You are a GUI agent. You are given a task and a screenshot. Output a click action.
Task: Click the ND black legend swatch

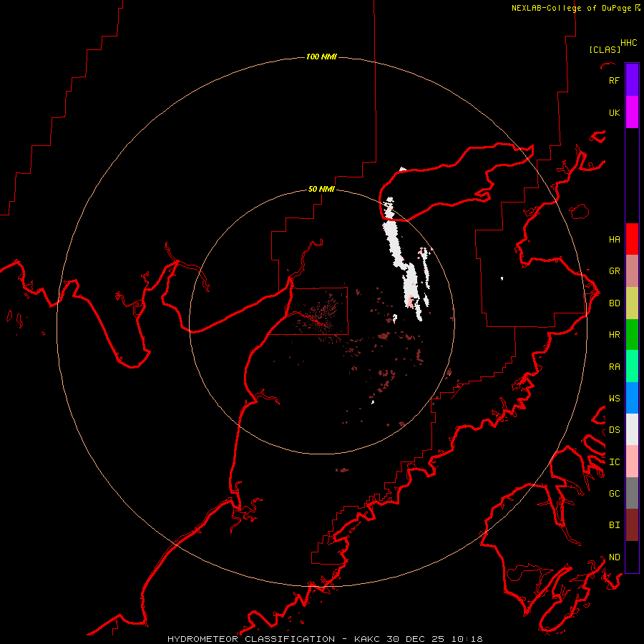coord(632,557)
